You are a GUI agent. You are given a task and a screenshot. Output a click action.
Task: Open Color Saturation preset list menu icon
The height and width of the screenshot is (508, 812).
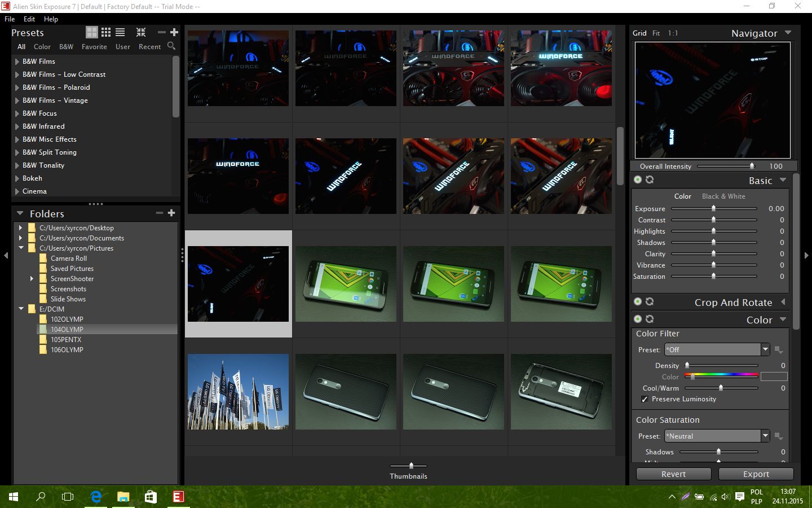pyautogui.click(x=779, y=436)
